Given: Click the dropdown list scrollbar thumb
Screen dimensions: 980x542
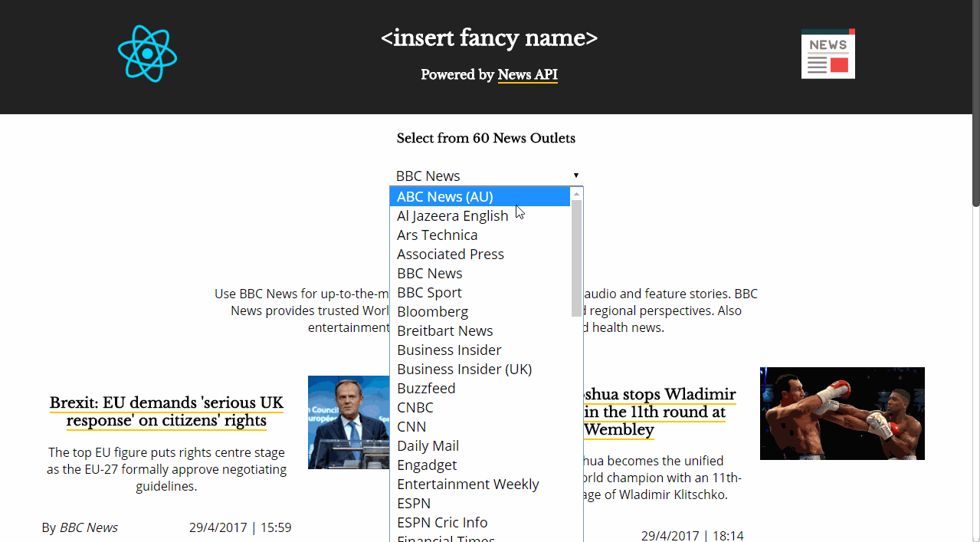Looking at the screenshot, I should coord(576,258).
